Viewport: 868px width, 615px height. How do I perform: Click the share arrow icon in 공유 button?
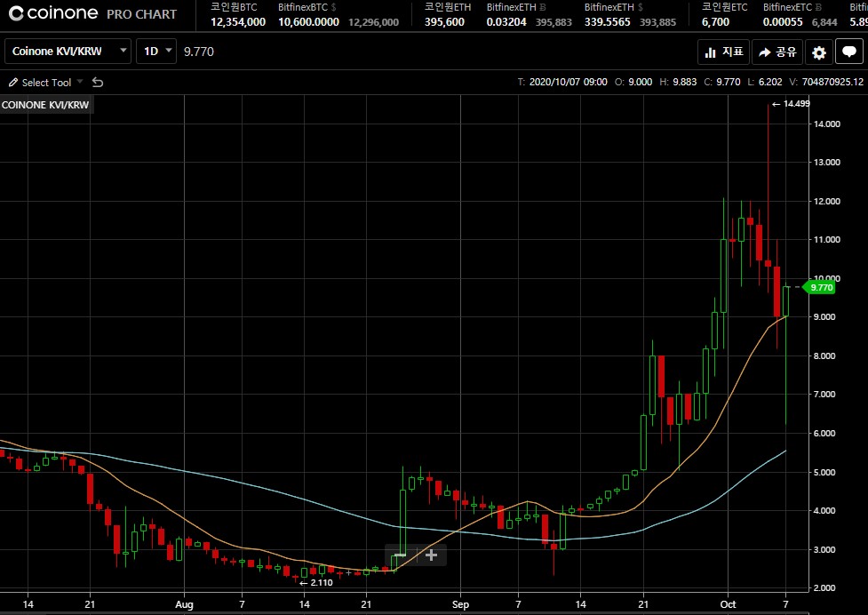click(x=764, y=52)
